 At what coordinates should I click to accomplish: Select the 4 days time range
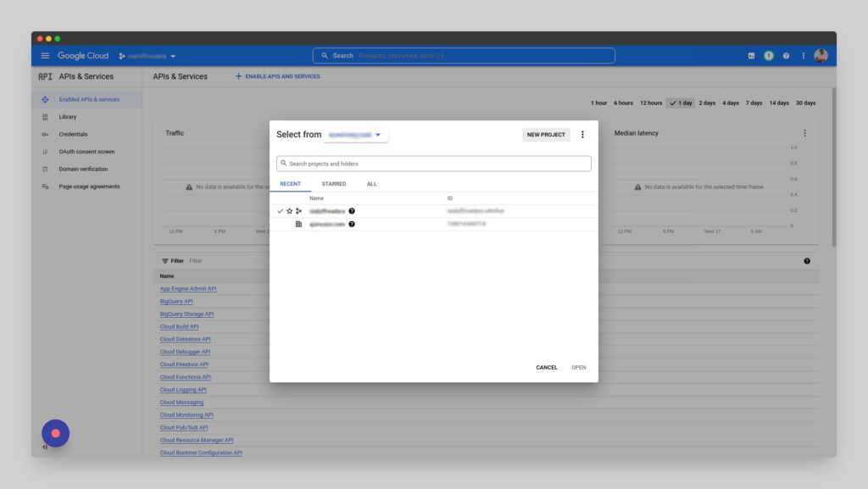[730, 103]
